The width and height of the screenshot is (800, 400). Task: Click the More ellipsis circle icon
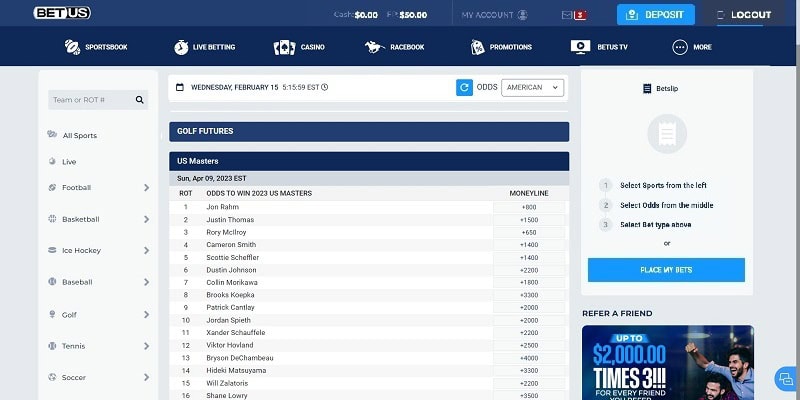680,47
